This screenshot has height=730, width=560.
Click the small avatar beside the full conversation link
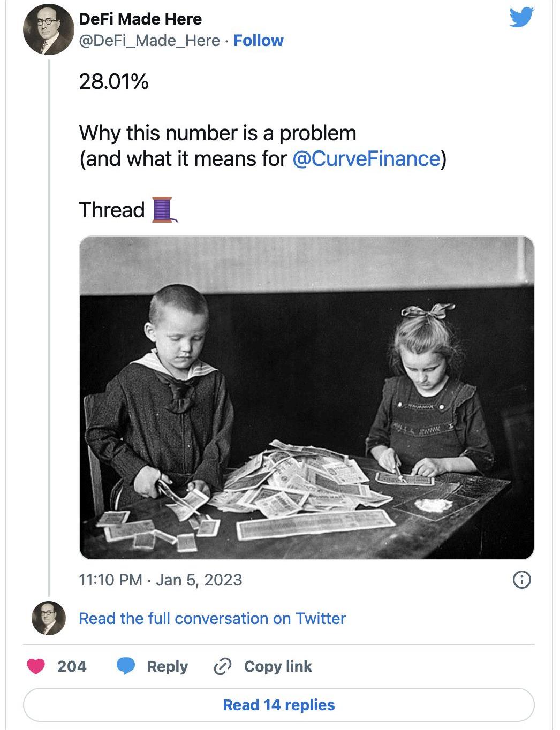(49, 618)
